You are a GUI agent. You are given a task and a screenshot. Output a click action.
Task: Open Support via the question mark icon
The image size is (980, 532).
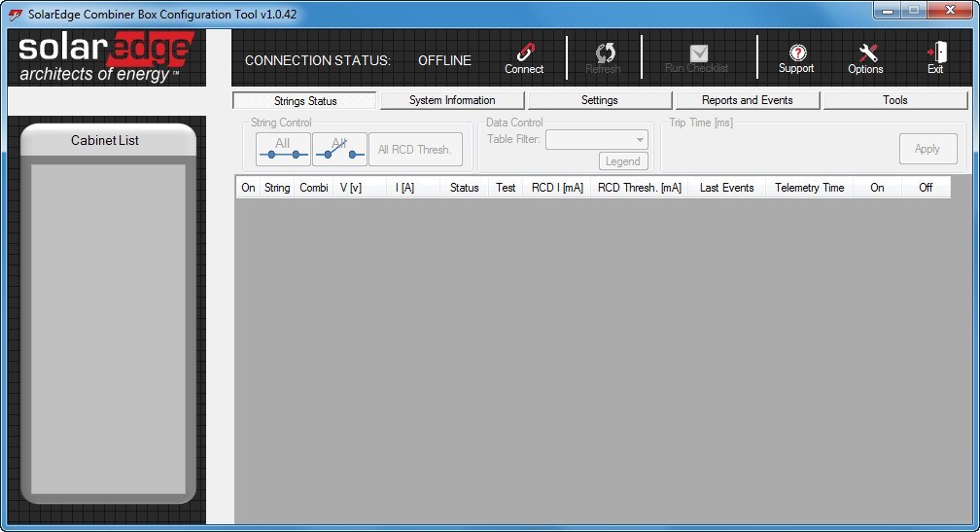pos(797,53)
